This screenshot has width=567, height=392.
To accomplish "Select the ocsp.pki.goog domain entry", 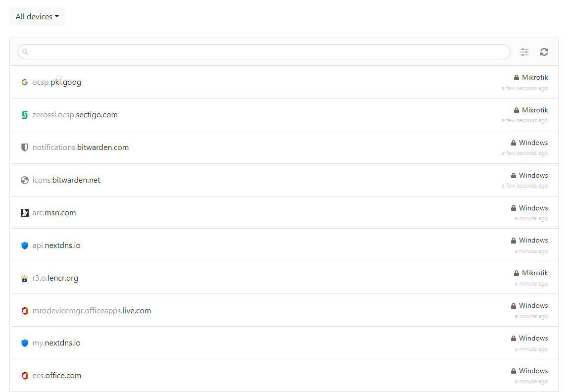I will (x=57, y=82).
